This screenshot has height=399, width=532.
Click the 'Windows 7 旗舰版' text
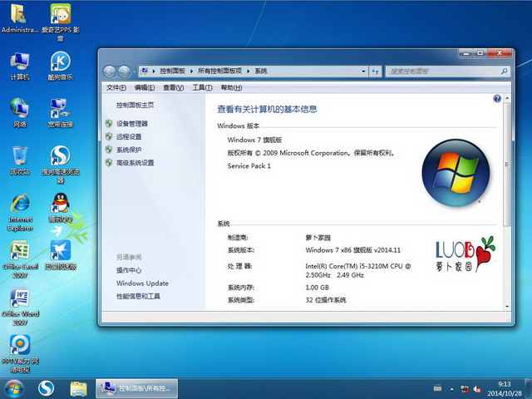[254, 140]
